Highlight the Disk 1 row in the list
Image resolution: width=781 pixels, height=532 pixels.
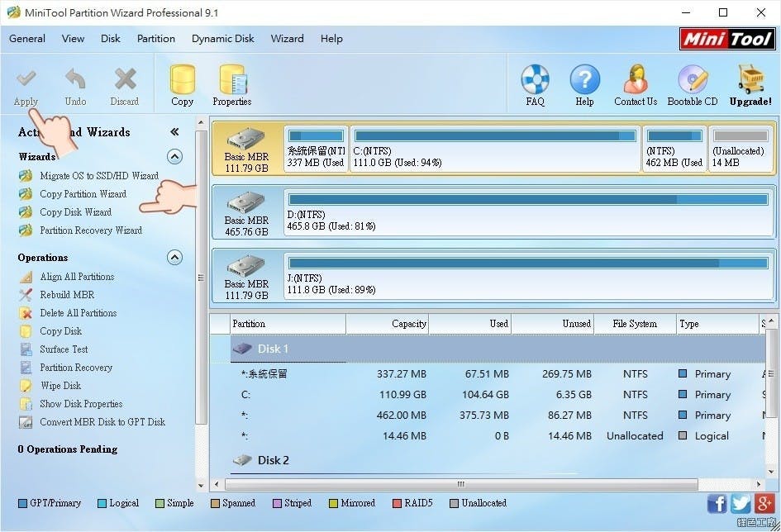pyautogui.click(x=273, y=349)
